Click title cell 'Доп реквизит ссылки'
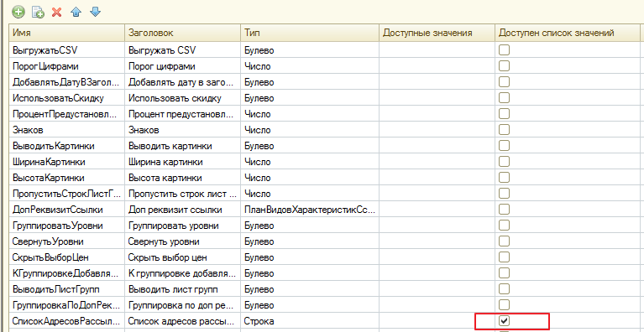Viewport: 644px width, 332px height. (183, 210)
